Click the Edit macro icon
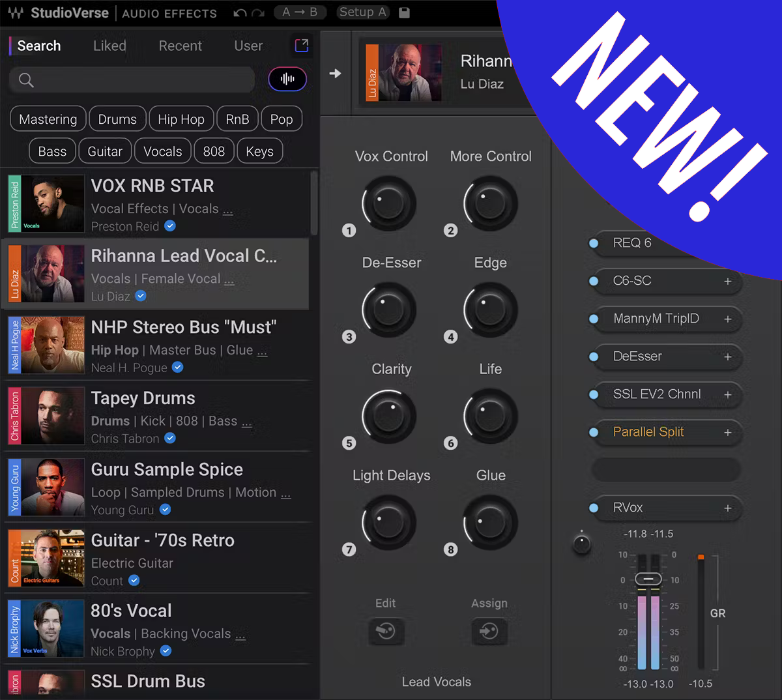This screenshot has width=782, height=700. click(386, 631)
